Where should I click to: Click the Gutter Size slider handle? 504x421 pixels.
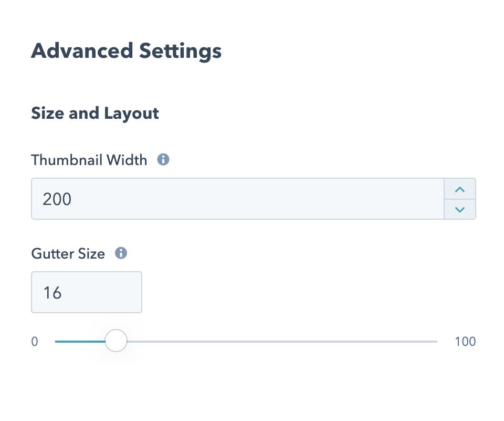coord(116,341)
